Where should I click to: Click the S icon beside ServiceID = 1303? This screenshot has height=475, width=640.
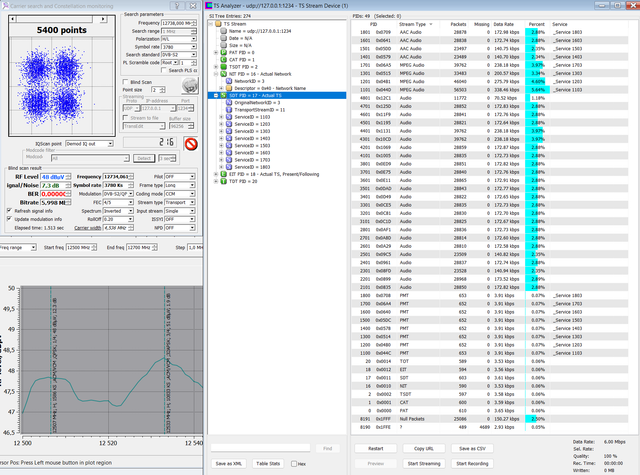tap(229, 131)
